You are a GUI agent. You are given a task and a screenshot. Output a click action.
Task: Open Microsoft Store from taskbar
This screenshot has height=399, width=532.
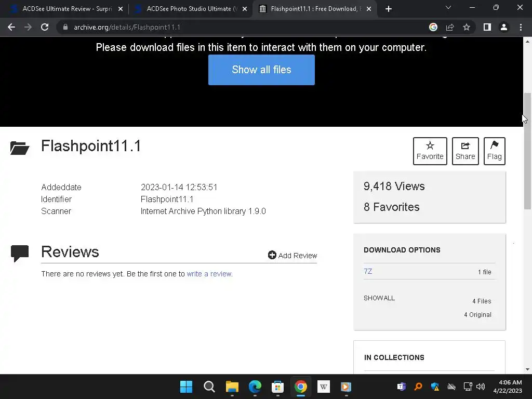(277, 387)
